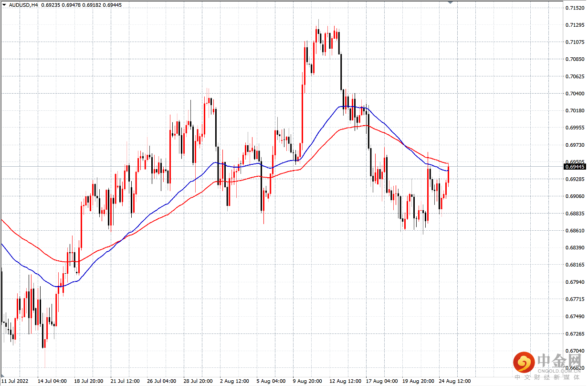Click price scale label 0.70180
Viewport: 588px width, 386px height.
pos(575,110)
